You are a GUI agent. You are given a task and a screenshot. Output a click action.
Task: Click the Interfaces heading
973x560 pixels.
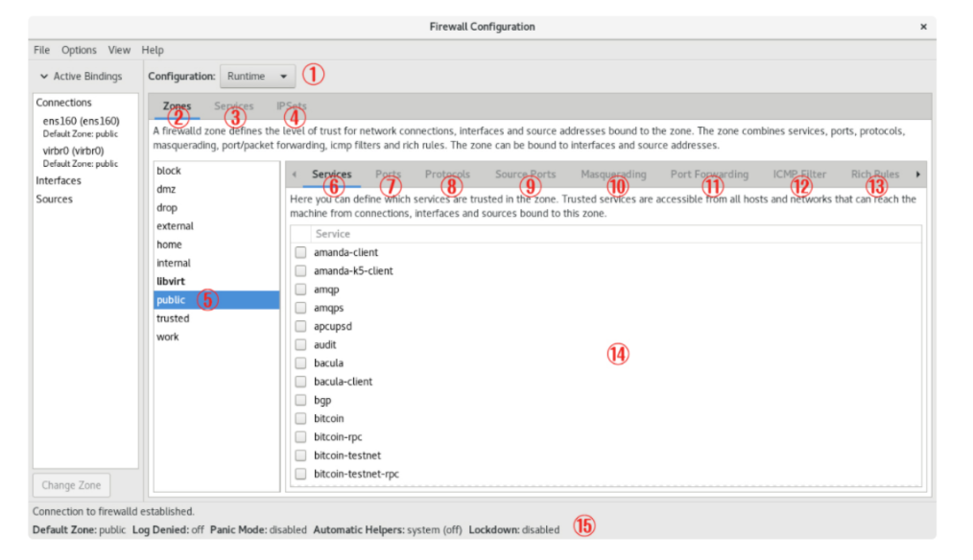(x=59, y=180)
